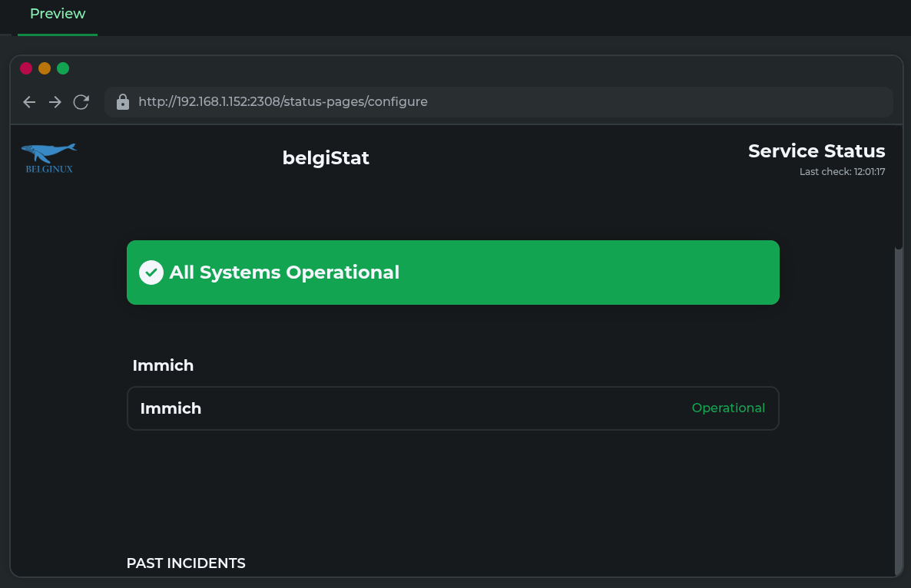The height and width of the screenshot is (588, 911).
Task: Click the green window maximize dot
Action: [63, 68]
